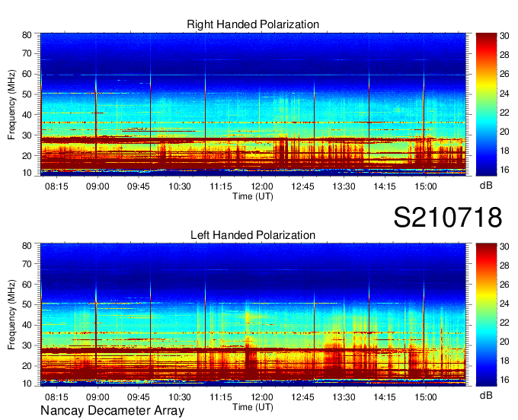The width and height of the screenshot is (518, 420).
Task: Click 11:15 tick on Left Handed time axis
Action: (x=221, y=397)
